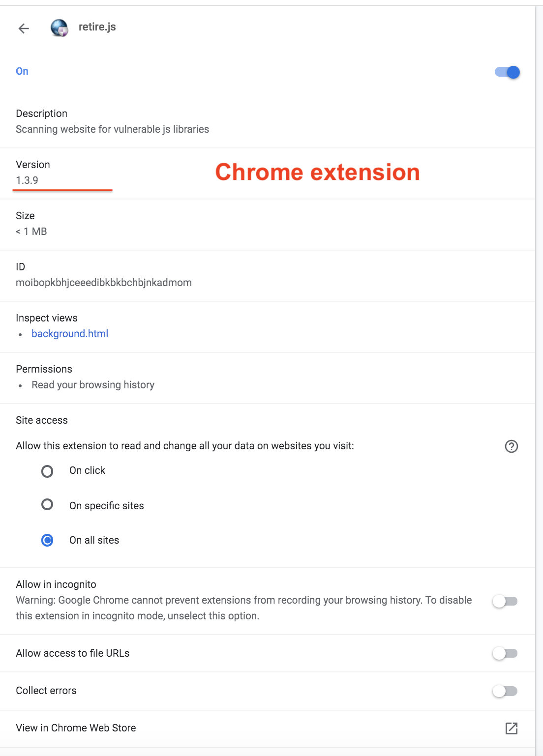This screenshot has width=543, height=756.
Task: Click the back arrow to return
Action: tap(23, 29)
